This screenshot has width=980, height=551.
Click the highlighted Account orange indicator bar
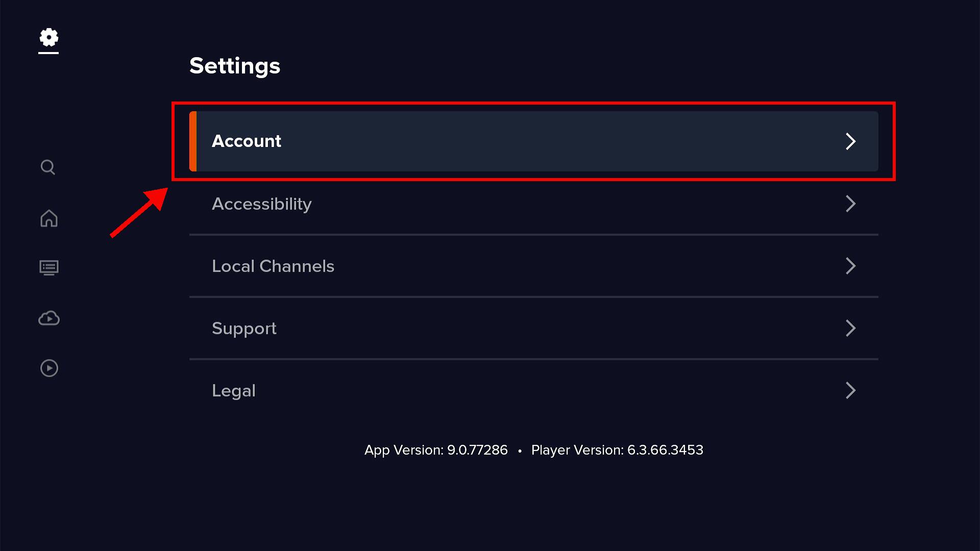[x=194, y=141]
